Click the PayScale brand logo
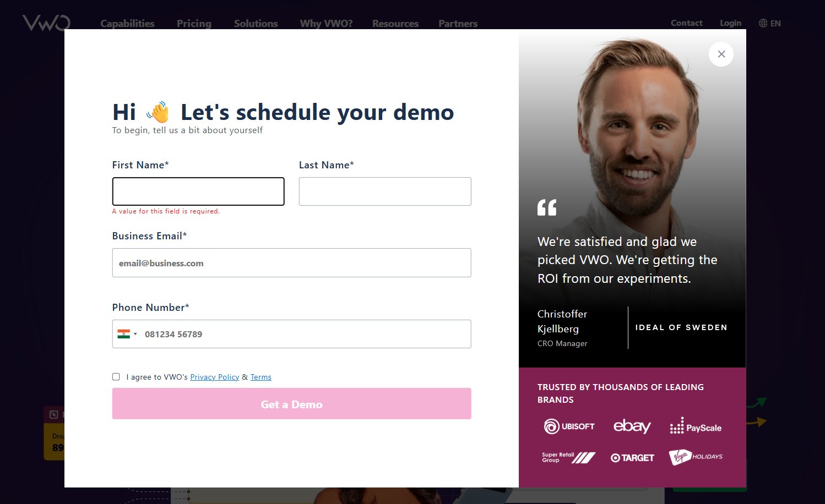Viewport: 825px width, 504px height. (696, 427)
